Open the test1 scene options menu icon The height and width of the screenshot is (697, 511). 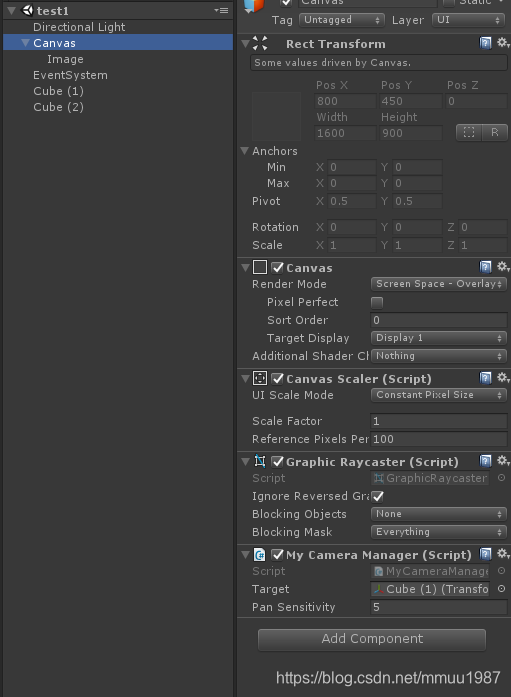click(x=221, y=10)
